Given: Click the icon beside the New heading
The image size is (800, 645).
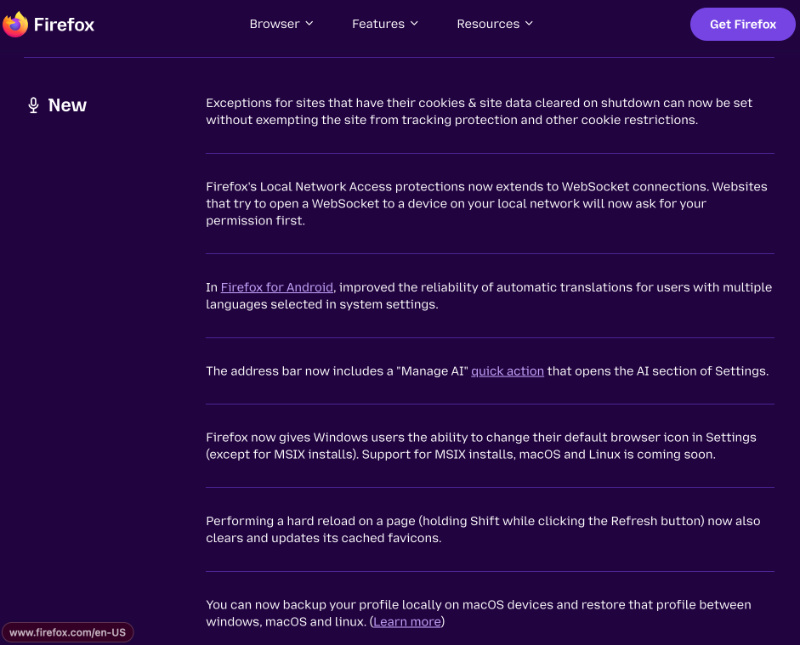Looking at the screenshot, I should click(34, 105).
